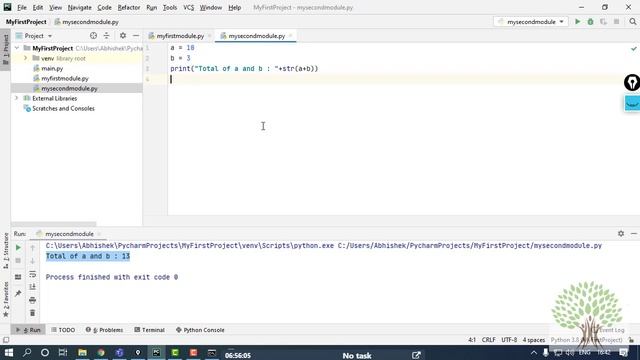Click the locate file target icon in Project panel

point(93,36)
